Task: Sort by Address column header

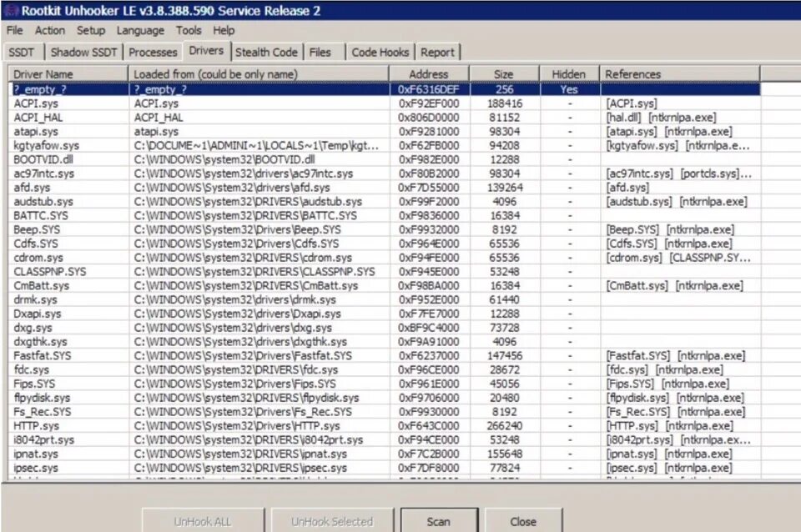Action: tap(429, 74)
